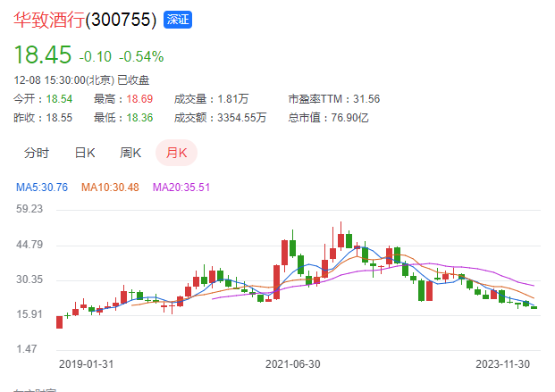Click the 2019-01-31 date axis label
The image size is (555, 392).
pyautogui.click(x=86, y=364)
